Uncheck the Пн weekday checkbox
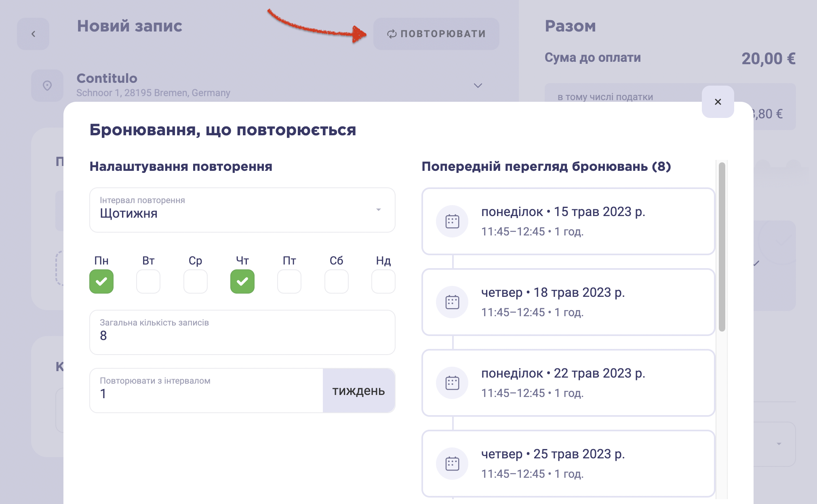817x504 pixels. [101, 281]
